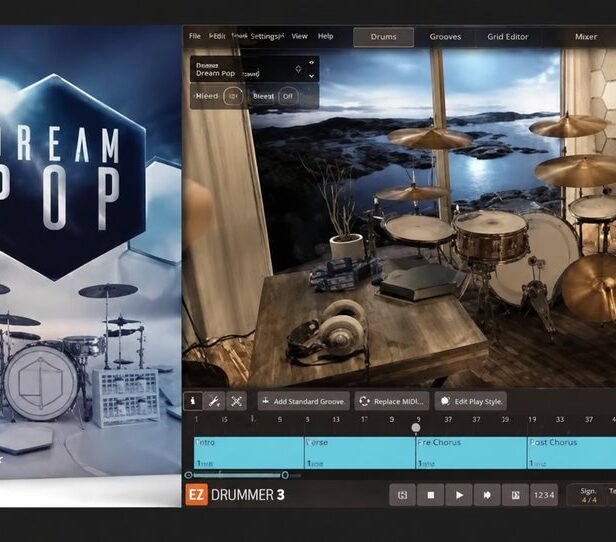Toggle the Bleed Off button
616x542 pixels.
point(288,96)
